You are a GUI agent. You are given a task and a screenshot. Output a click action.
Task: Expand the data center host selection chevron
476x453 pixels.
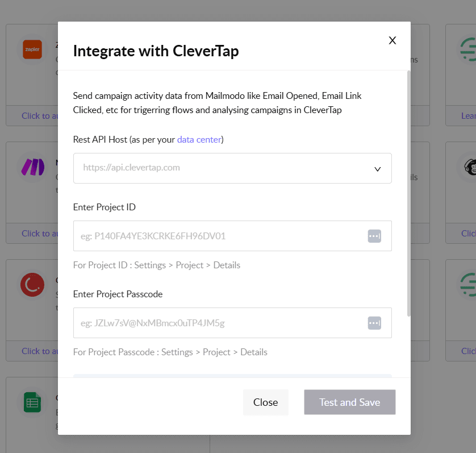click(377, 168)
